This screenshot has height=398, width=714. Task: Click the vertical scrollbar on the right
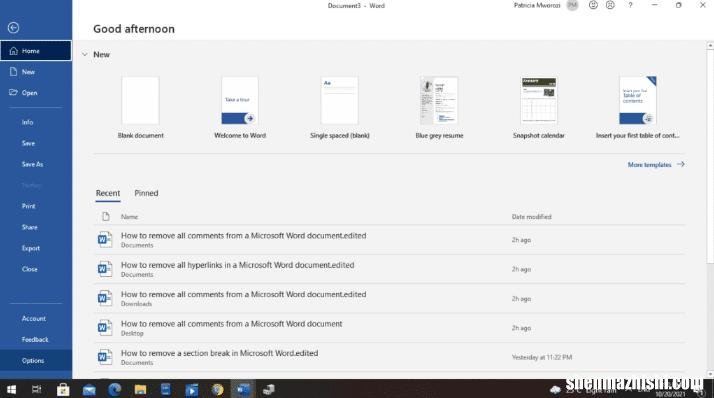click(710, 156)
